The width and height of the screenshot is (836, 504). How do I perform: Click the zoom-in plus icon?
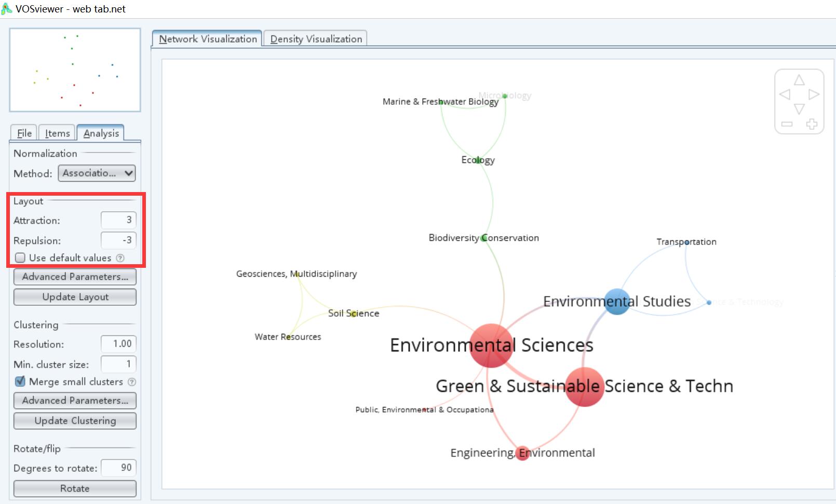click(813, 125)
